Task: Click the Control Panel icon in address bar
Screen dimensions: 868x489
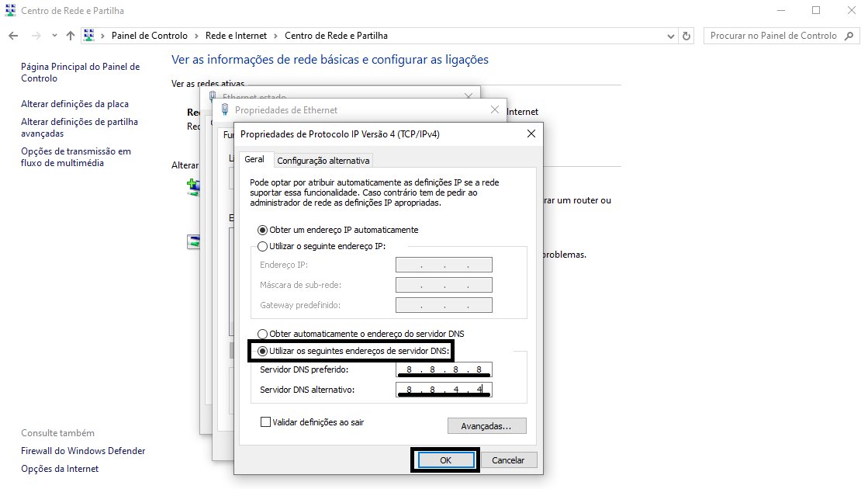Action: coord(89,36)
